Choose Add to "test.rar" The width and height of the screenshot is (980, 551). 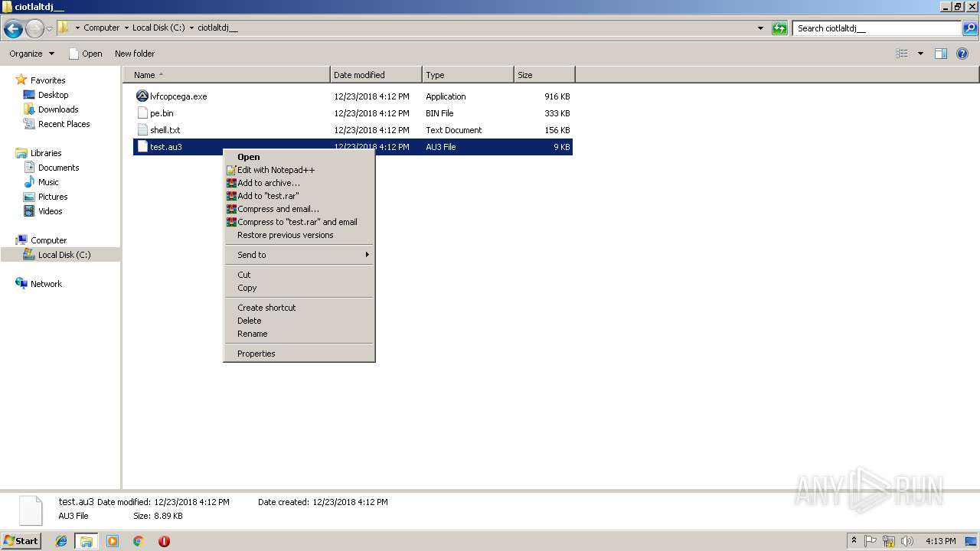[299, 196]
